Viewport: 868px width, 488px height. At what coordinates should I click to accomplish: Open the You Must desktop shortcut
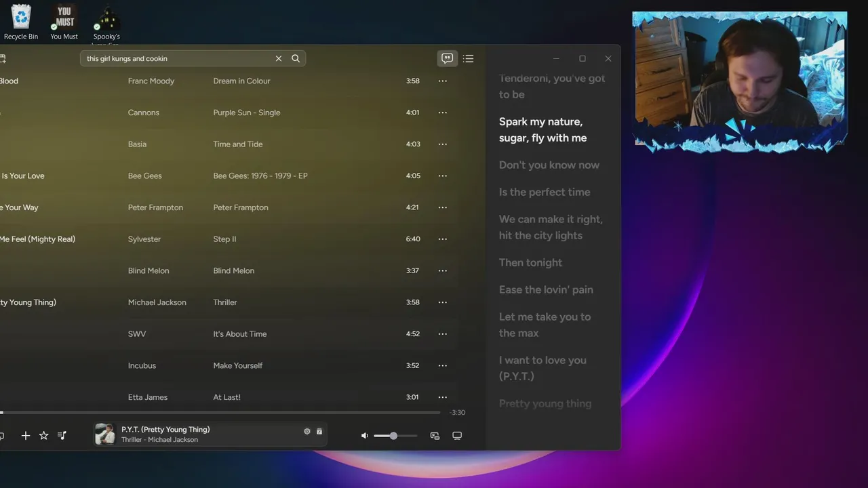click(64, 22)
